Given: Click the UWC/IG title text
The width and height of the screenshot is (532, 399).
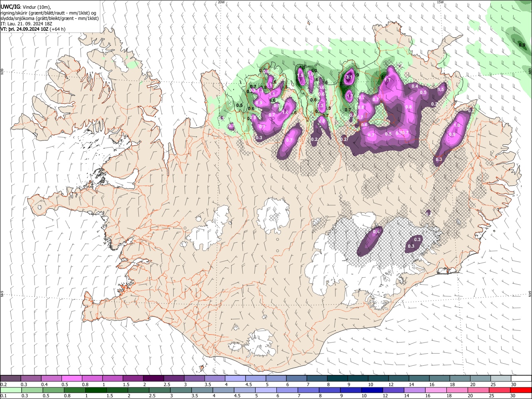Looking at the screenshot, I should tap(10, 7).
